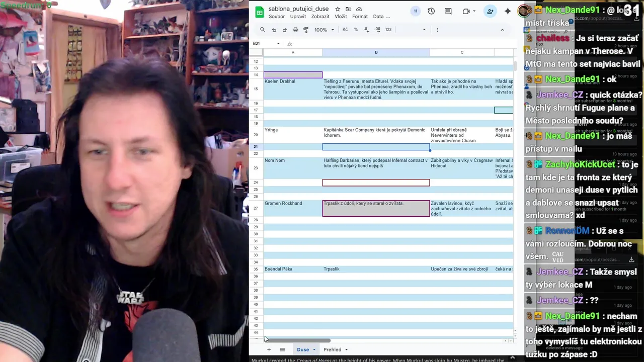The height and width of the screenshot is (362, 644).
Task: Click RonnonDM username in chat
Action: (567, 231)
